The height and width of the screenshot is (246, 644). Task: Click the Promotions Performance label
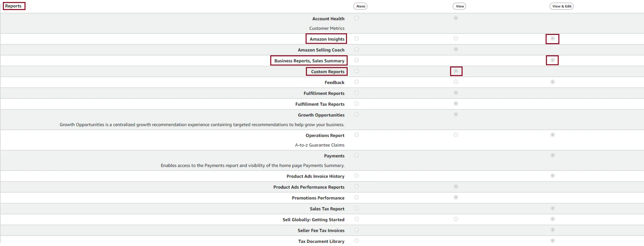(x=318, y=198)
